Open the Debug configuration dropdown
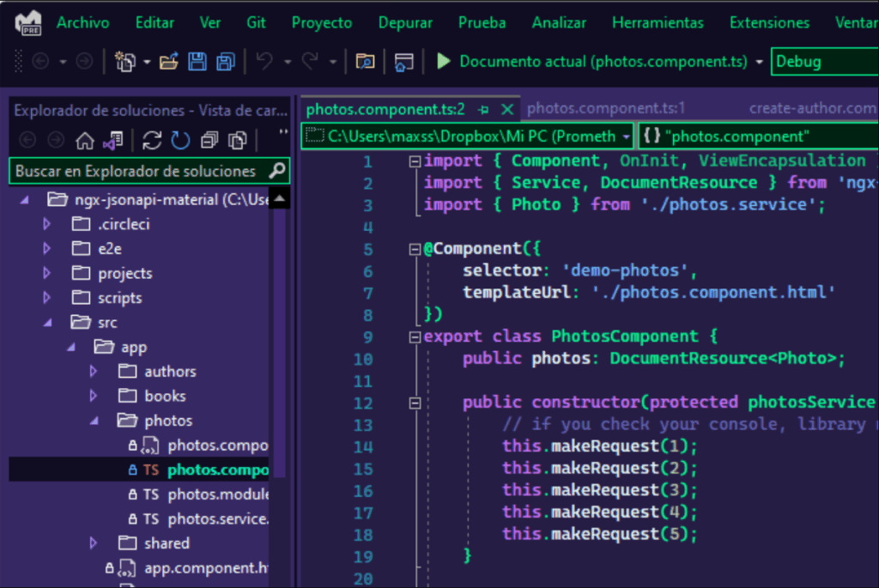 click(825, 62)
